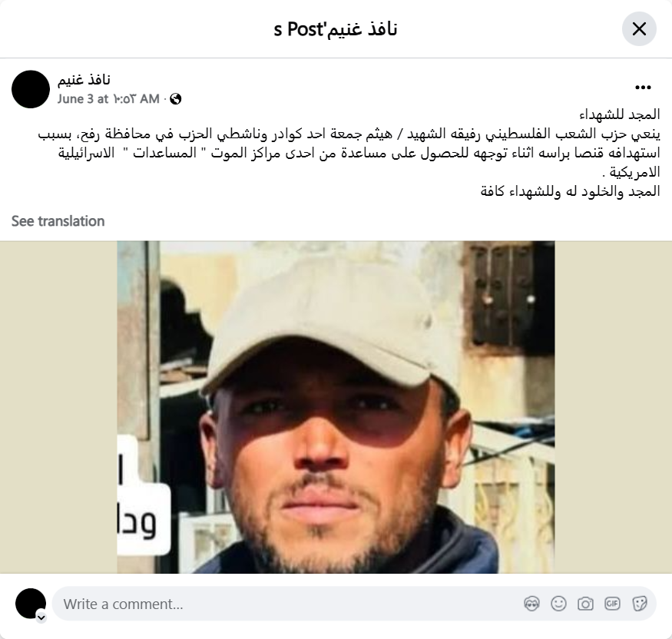
Task: Open the post timestamp June 3 link
Action: click(x=108, y=99)
